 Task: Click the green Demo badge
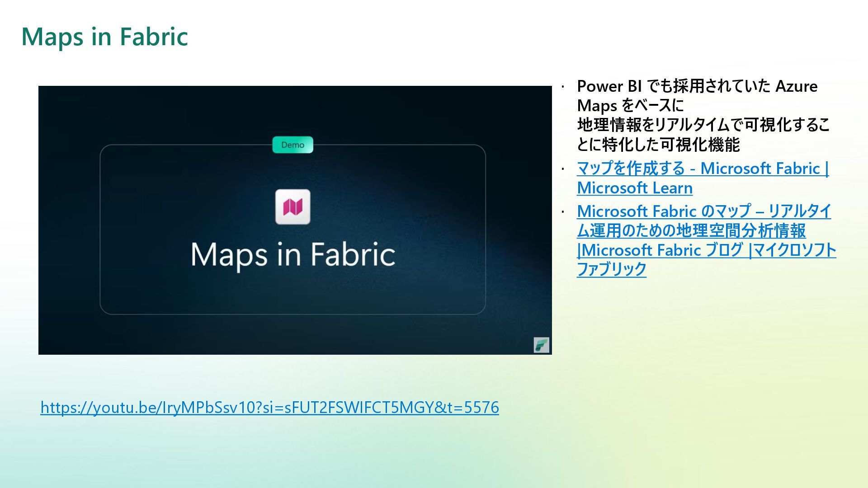pos(292,145)
